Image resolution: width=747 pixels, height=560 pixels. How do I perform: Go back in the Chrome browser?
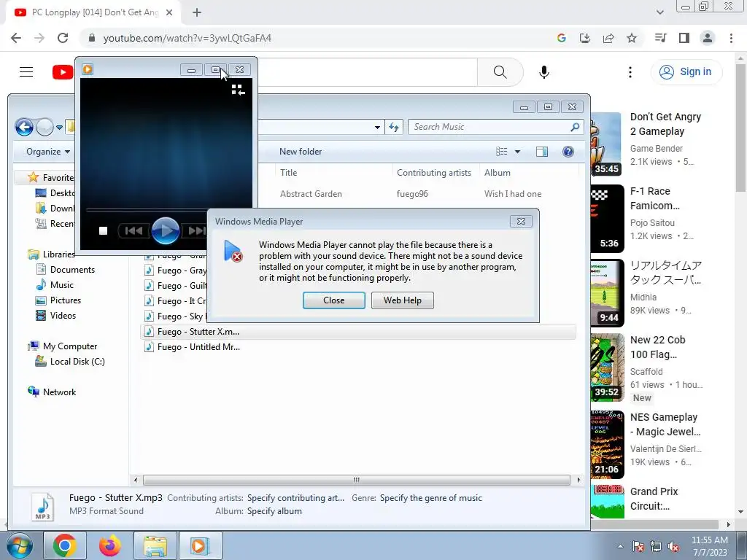(16, 38)
